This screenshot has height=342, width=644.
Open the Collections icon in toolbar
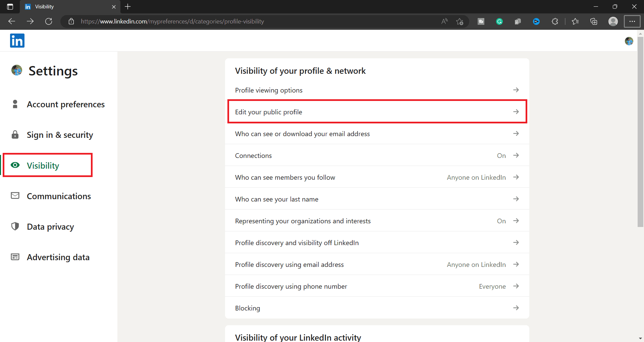pyautogui.click(x=594, y=21)
